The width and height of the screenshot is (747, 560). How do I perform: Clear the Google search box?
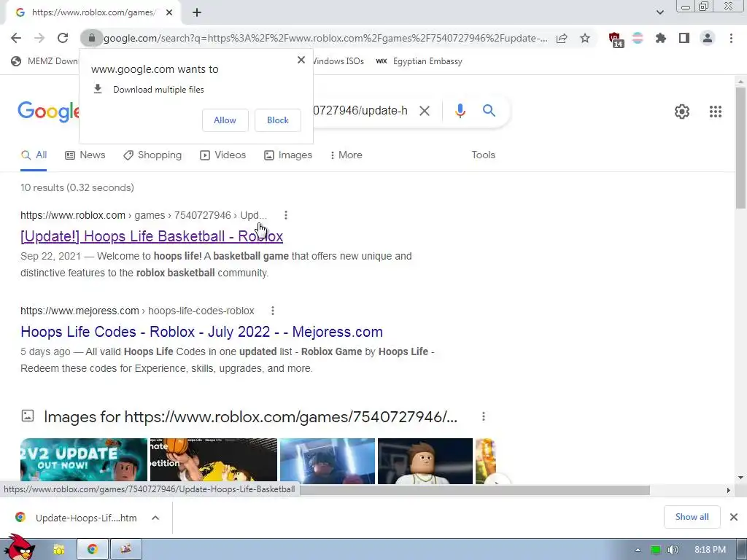425,111
